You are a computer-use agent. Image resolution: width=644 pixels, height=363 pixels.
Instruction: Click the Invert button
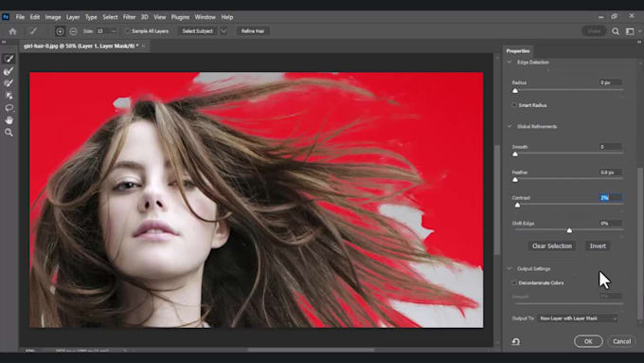(598, 245)
